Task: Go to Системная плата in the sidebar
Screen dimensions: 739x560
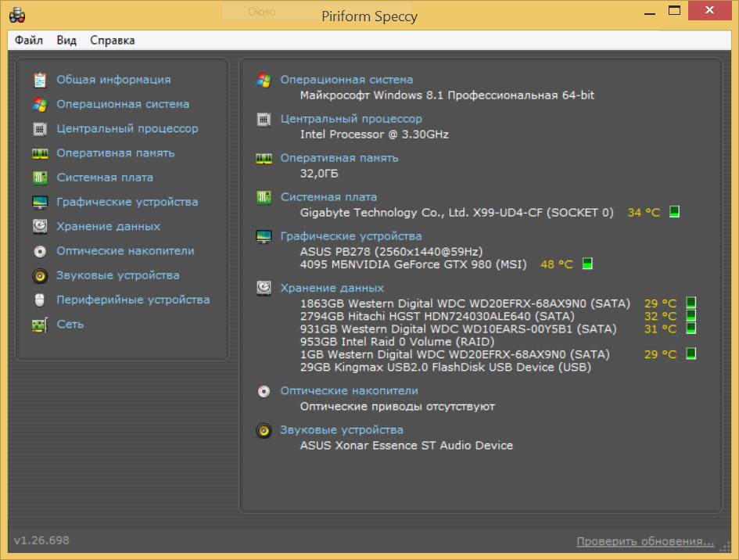Action: click(105, 178)
